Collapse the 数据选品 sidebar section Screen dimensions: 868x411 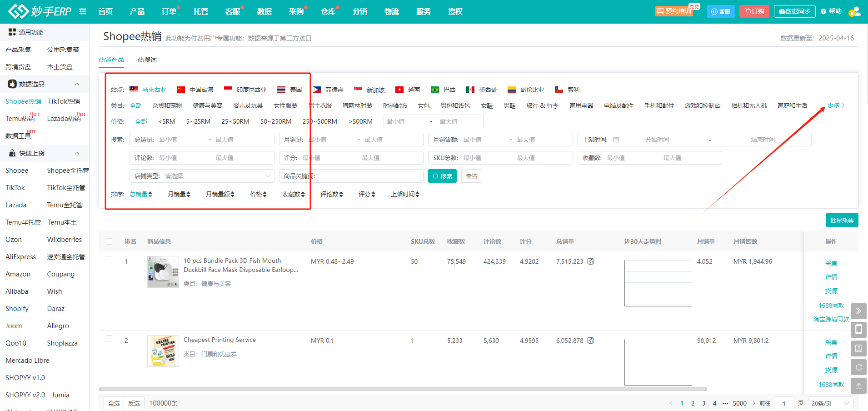[x=77, y=84]
